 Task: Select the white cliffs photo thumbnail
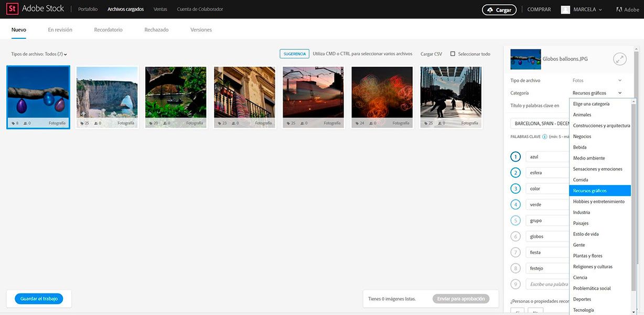[107, 97]
